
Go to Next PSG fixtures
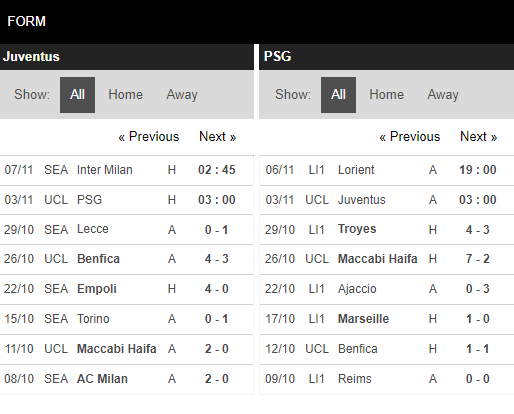pyautogui.click(x=479, y=137)
